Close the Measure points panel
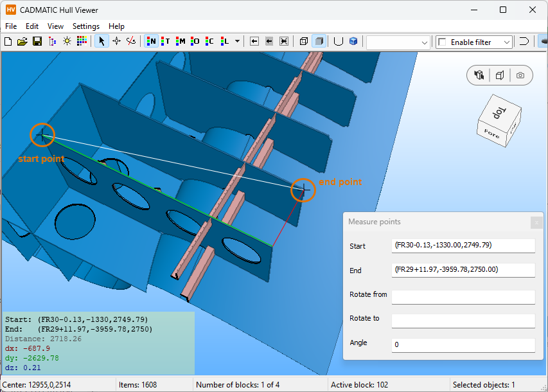This screenshot has width=548, height=392. point(536,222)
